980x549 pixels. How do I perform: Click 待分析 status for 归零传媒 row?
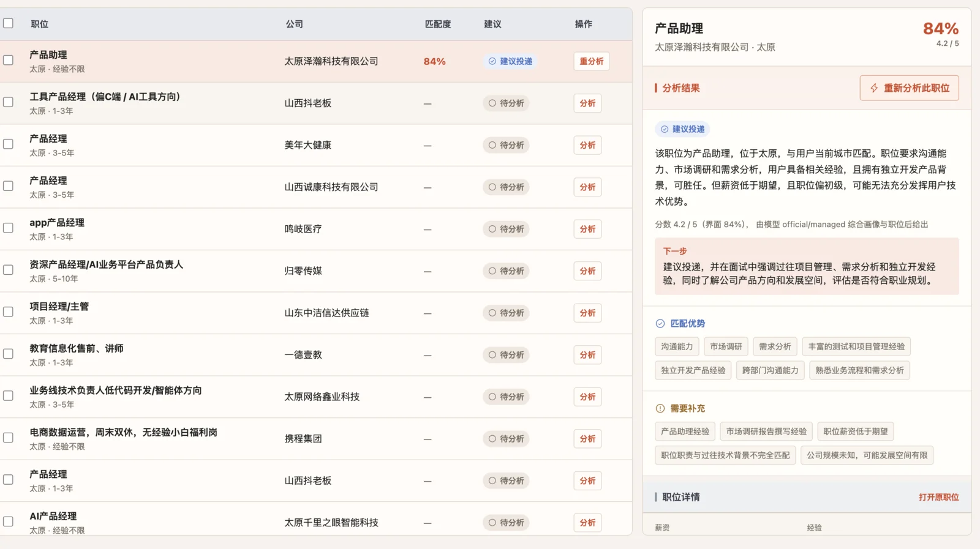click(506, 271)
